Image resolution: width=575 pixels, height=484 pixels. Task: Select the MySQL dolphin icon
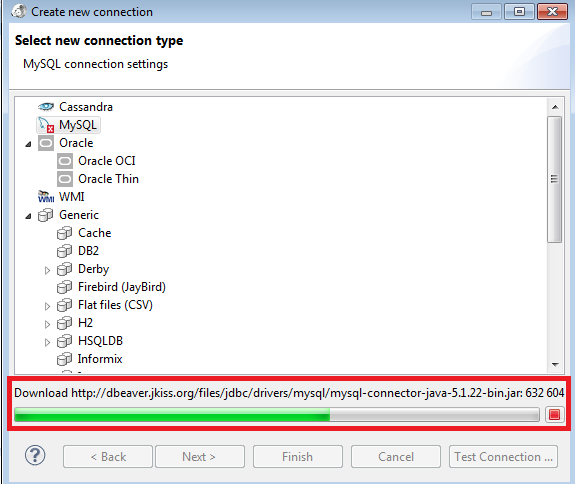pyautogui.click(x=46, y=125)
